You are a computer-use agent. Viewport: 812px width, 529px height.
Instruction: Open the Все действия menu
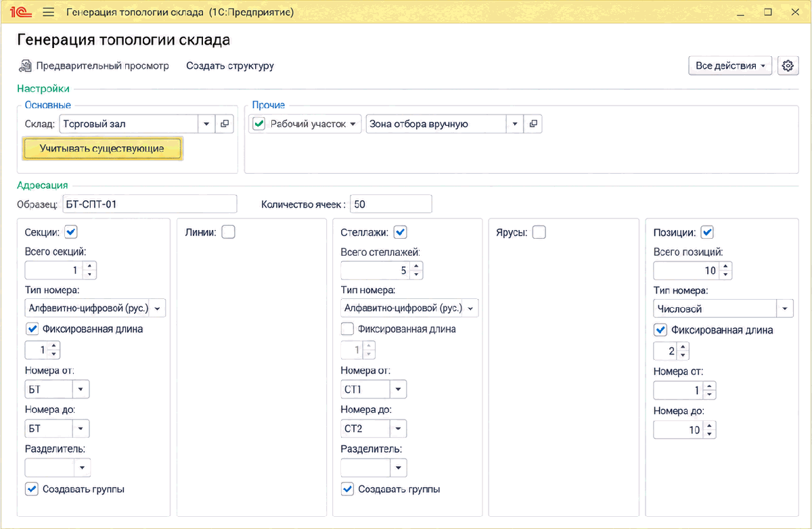729,66
